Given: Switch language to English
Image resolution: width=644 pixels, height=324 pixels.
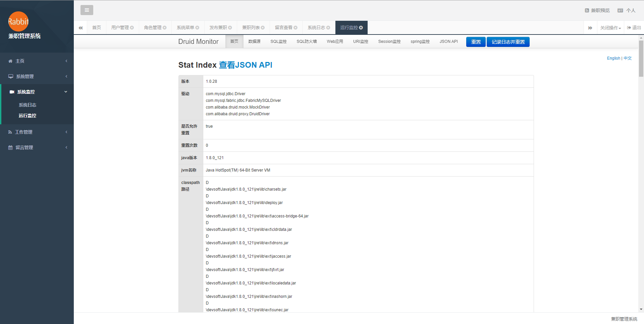Looking at the screenshot, I should point(613,58).
